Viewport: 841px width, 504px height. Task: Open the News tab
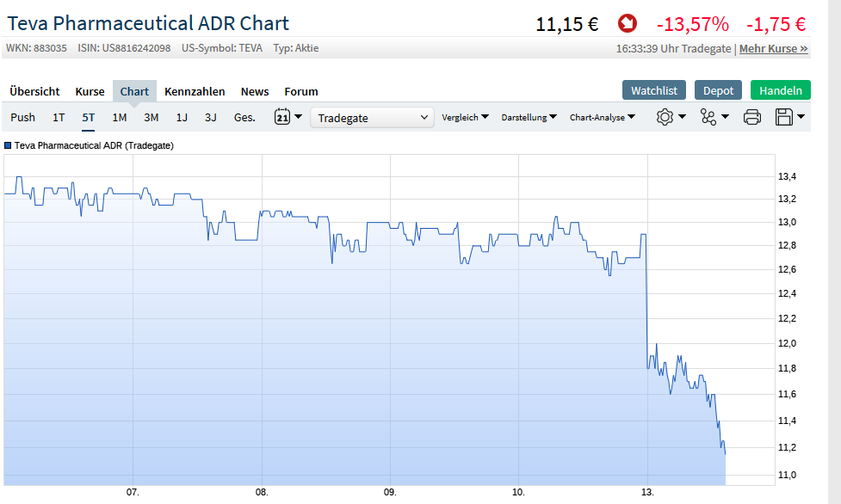click(255, 91)
